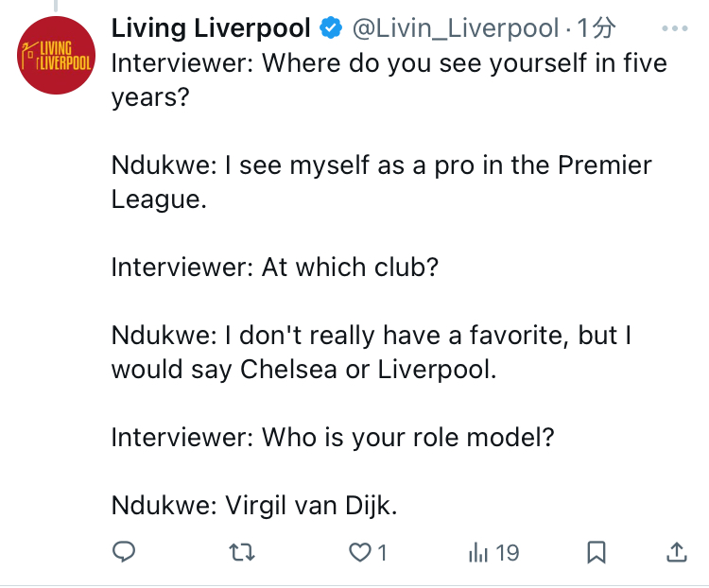Click the 'Where do you see yourself' line

click(389, 63)
